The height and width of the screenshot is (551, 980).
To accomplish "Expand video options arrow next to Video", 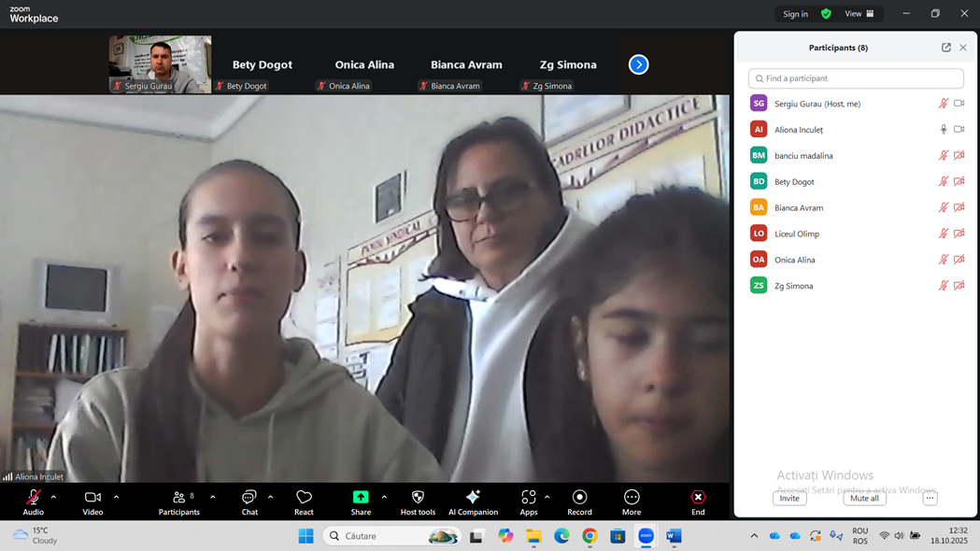I will click(116, 497).
